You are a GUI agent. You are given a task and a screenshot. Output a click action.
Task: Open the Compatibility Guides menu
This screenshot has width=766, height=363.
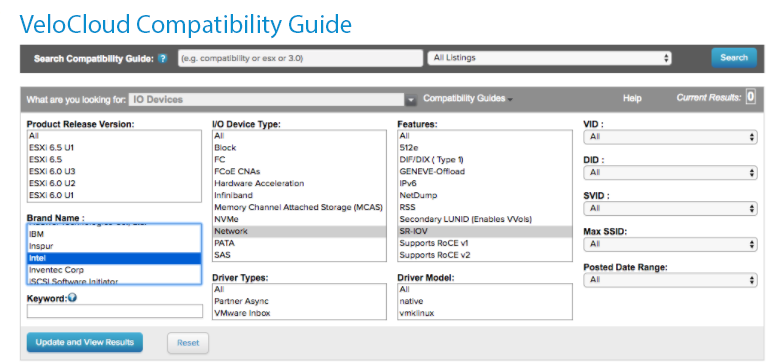pyautogui.click(x=468, y=99)
